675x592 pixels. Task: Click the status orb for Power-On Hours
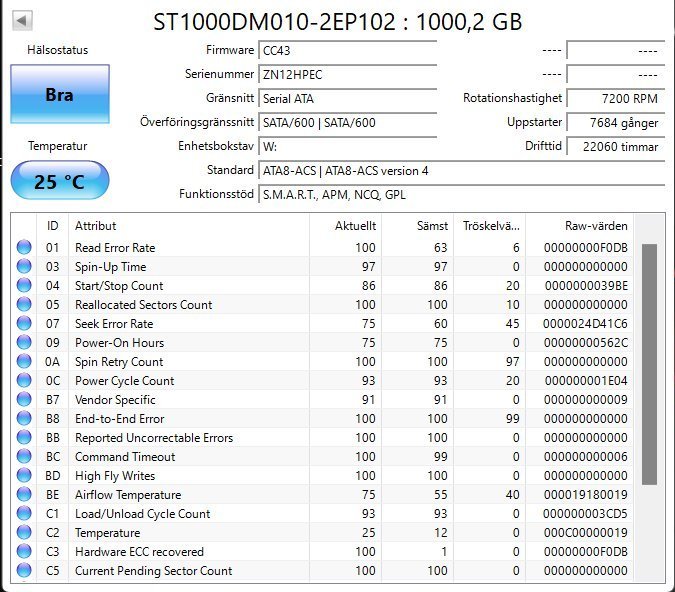coord(24,343)
